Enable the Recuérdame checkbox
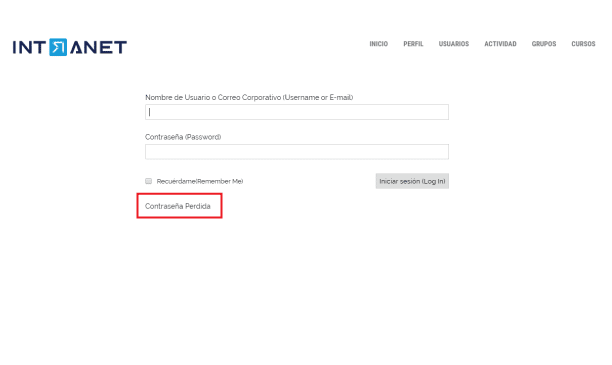The width and height of the screenshot is (612, 365). [x=148, y=181]
